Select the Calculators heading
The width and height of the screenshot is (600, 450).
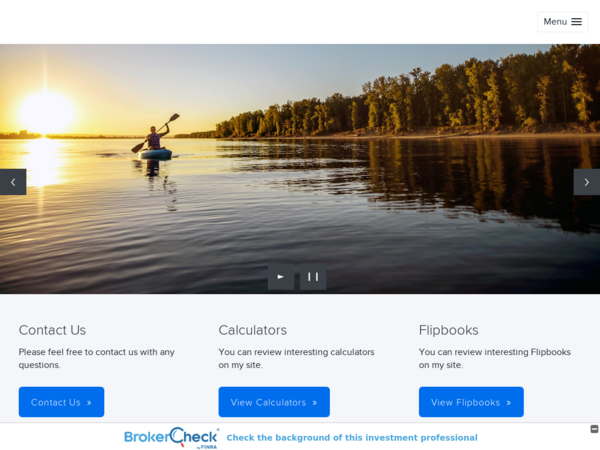[x=252, y=330]
